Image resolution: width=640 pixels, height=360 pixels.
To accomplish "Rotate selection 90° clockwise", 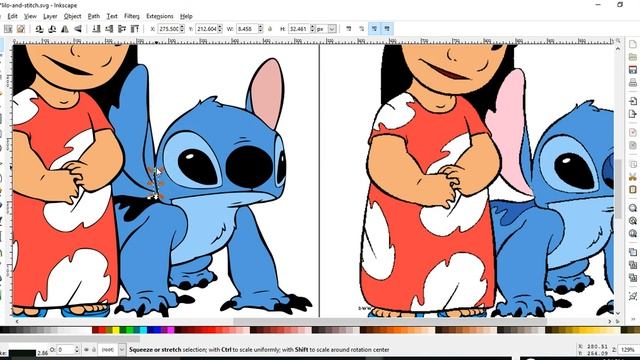I will click(x=52, y=29).
